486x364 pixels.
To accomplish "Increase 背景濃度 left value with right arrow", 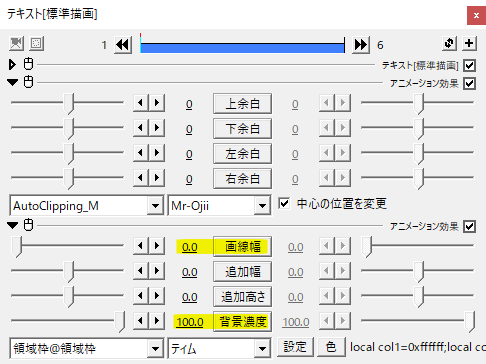I will (x=157, y=321).
